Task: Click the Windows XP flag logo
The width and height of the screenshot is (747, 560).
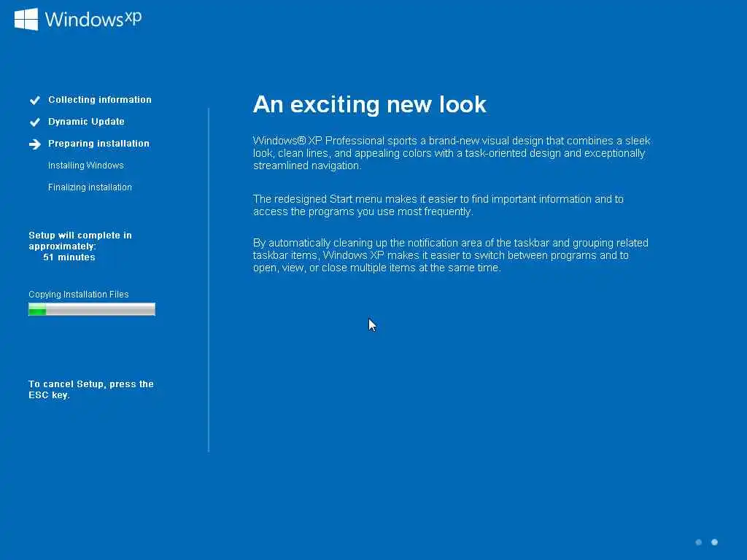Action: pos(26,19)
